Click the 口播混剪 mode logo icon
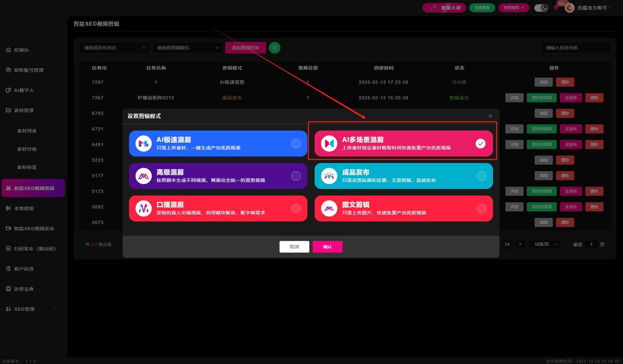623x364 pixels. [x=143, y=208]
